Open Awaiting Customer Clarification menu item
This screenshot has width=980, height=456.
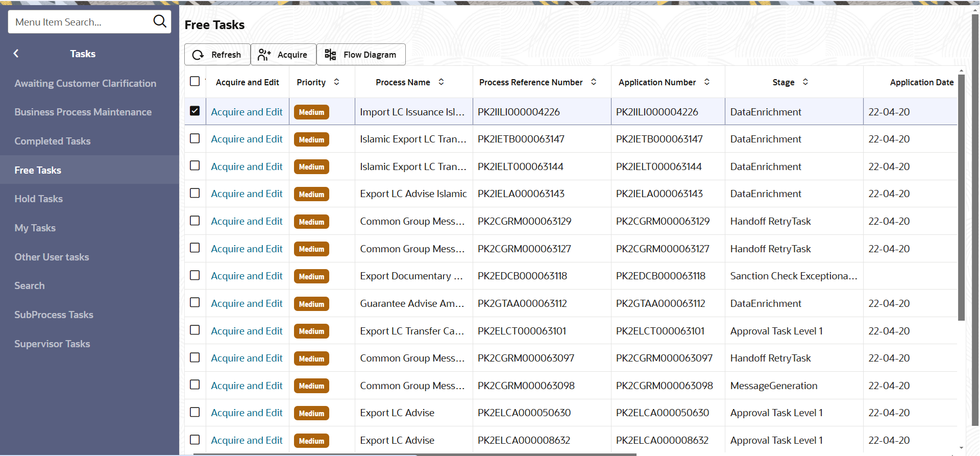(89, 83)
